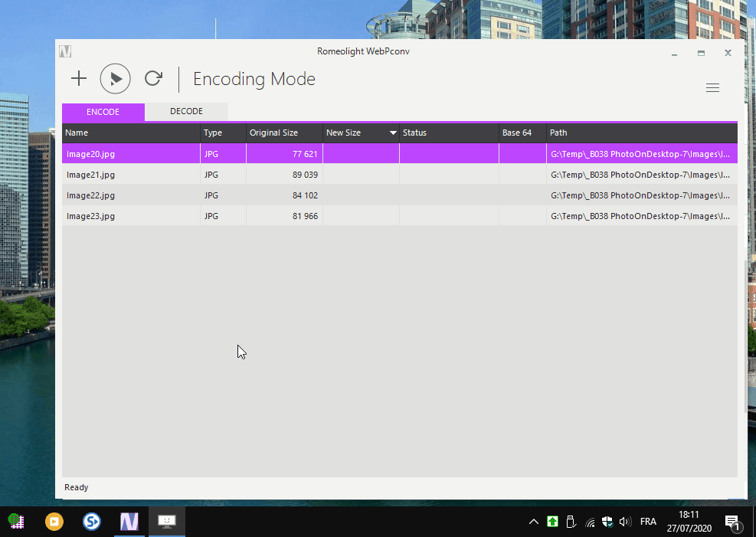Open the green globe taskbar application

[x=16, y=522]
